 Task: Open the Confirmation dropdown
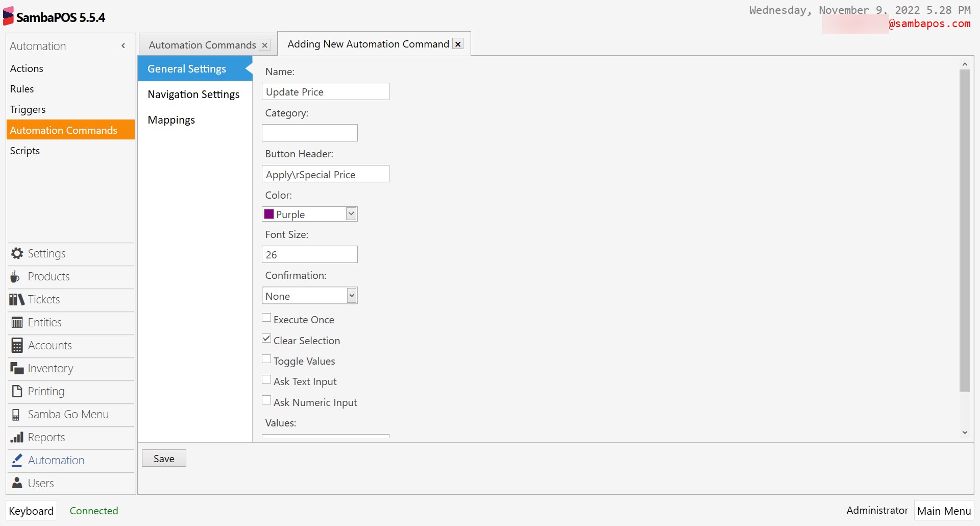[x=351, y=295]
